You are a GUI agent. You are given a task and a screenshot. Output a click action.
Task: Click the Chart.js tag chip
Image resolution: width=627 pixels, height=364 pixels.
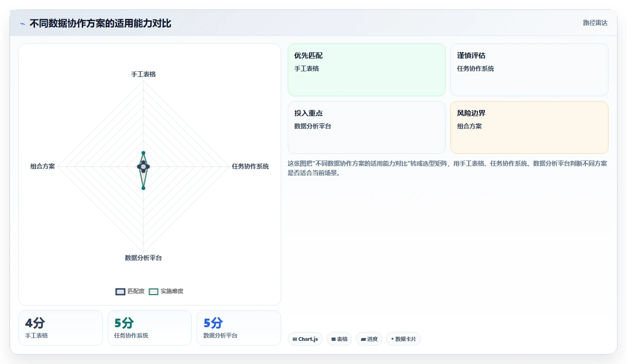(x=305, y=339)
